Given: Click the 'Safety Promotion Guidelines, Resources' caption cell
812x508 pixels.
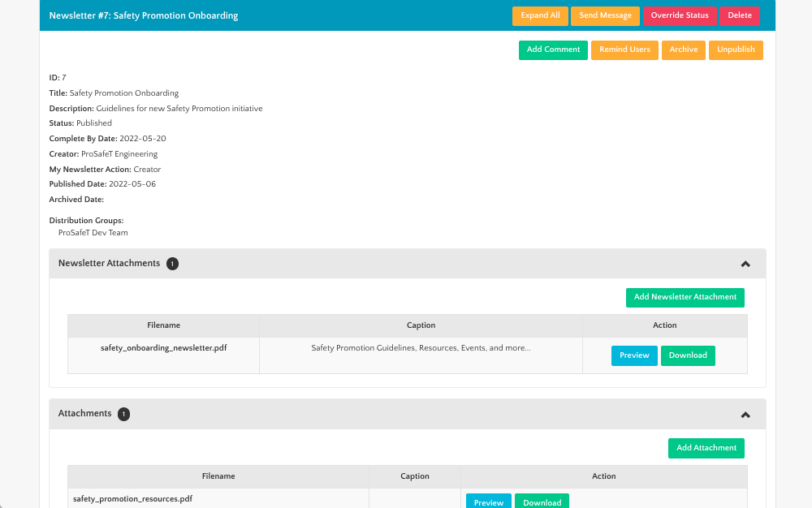Looking at the screenshot, I should 421,355.
